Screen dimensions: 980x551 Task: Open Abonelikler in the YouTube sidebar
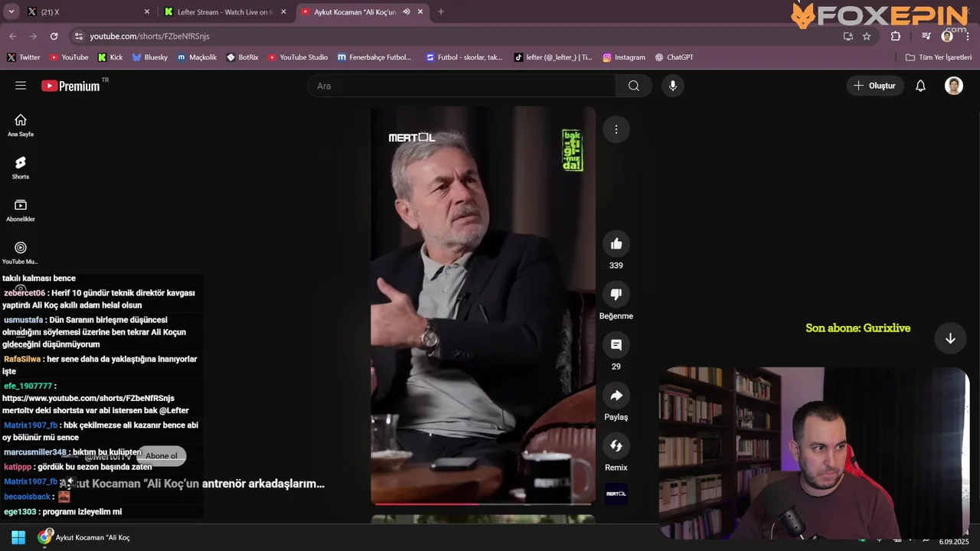coord(21,210)
